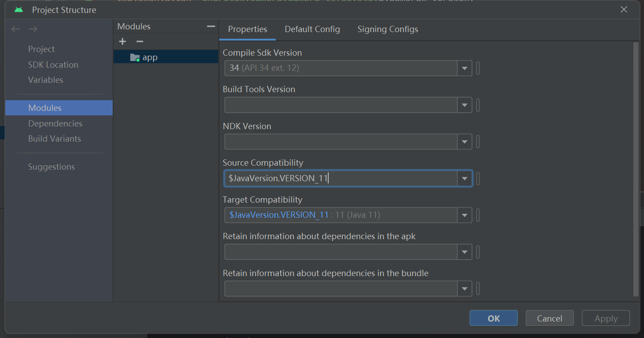Open the Signing Configs tab
Viewport: 644px width, 338px height.
pyautogui.click(x=387, y=29)
